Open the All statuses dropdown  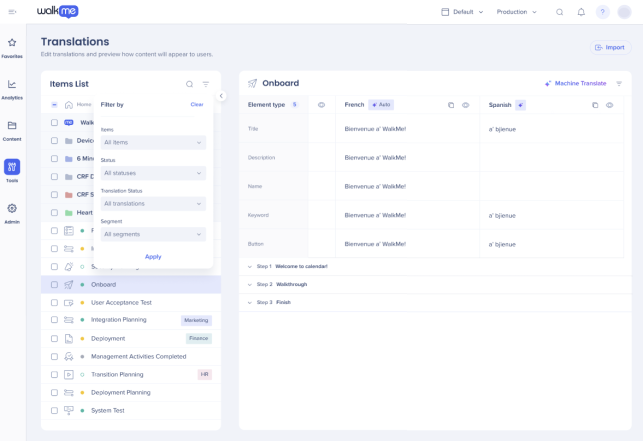[x=153, y=173]
